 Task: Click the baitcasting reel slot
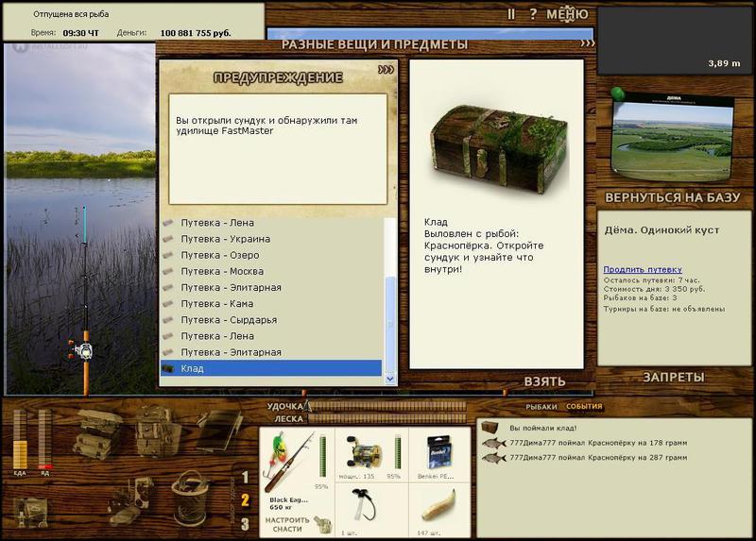pyautogui.click(x=364, y=453)
